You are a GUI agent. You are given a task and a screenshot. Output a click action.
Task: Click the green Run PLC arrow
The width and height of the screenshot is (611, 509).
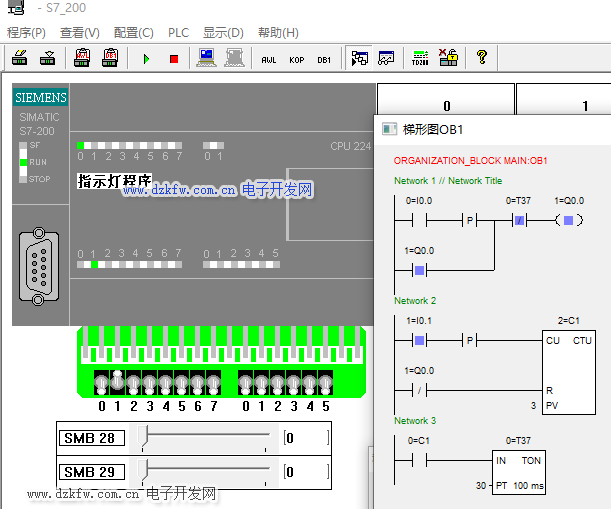(x=146, y=59)
